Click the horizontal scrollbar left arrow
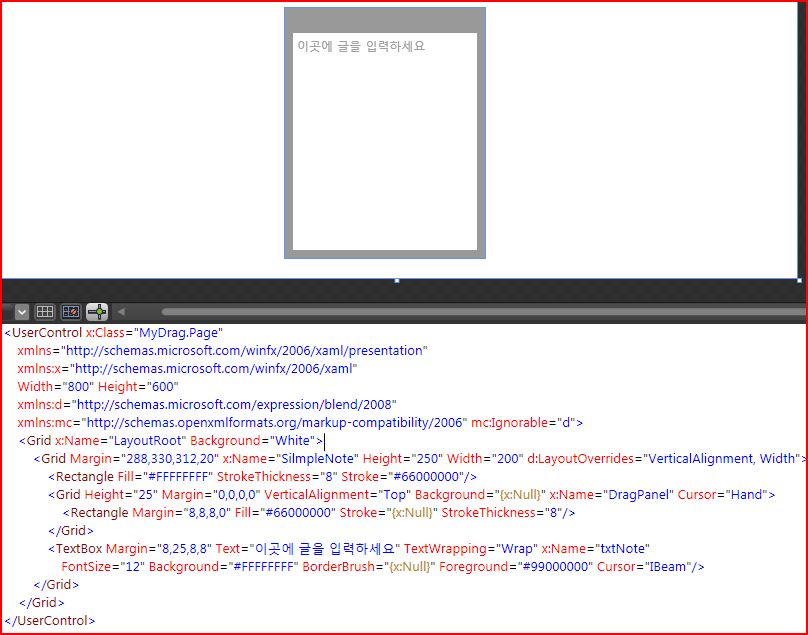Screen dimensions: 808x635 pyautogui.click(x=121, y=311)
